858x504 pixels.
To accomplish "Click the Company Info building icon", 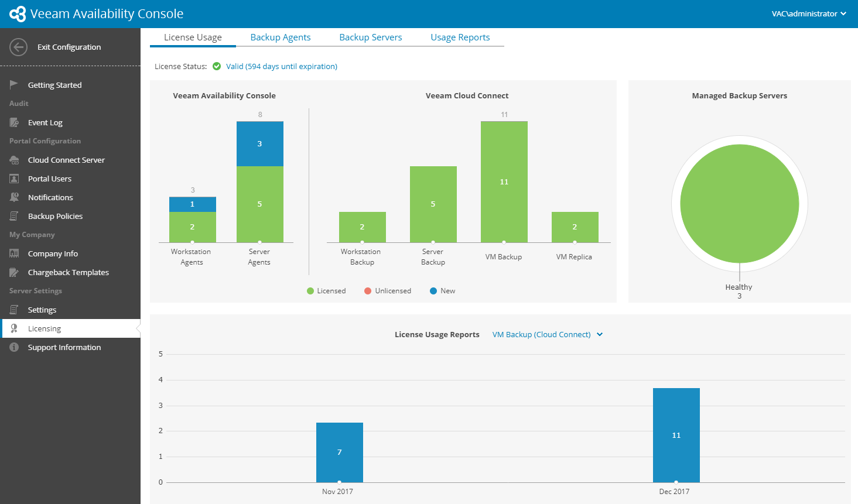I will coord(14,253).
